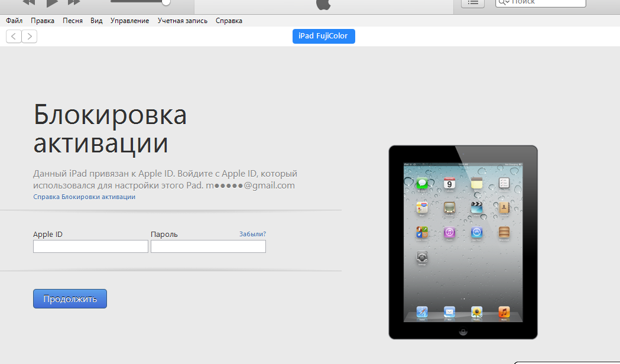The height and width of the screenshot is (364, 620).
Task: Click the back navigation arrow
Action: (x=13, y=36)
